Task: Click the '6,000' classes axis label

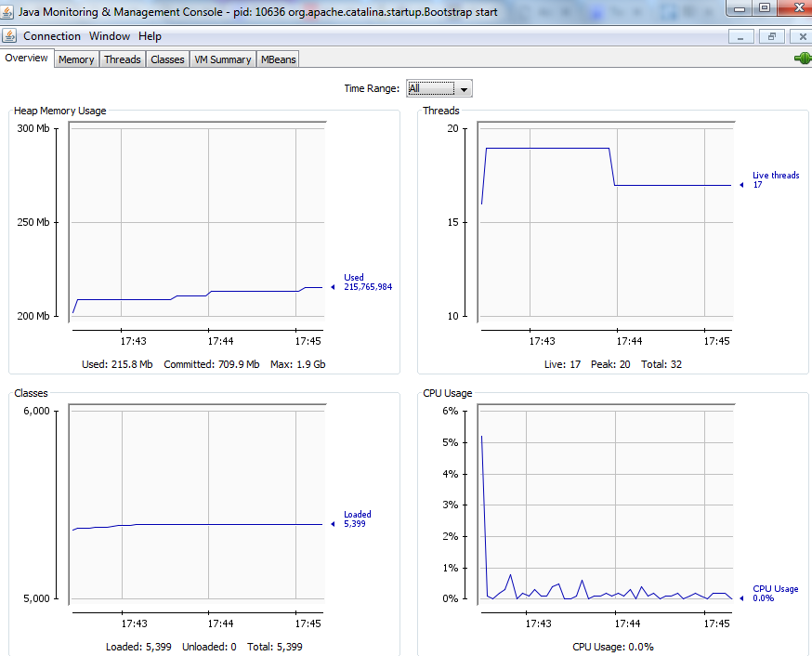Action: (x=37, y=411)
